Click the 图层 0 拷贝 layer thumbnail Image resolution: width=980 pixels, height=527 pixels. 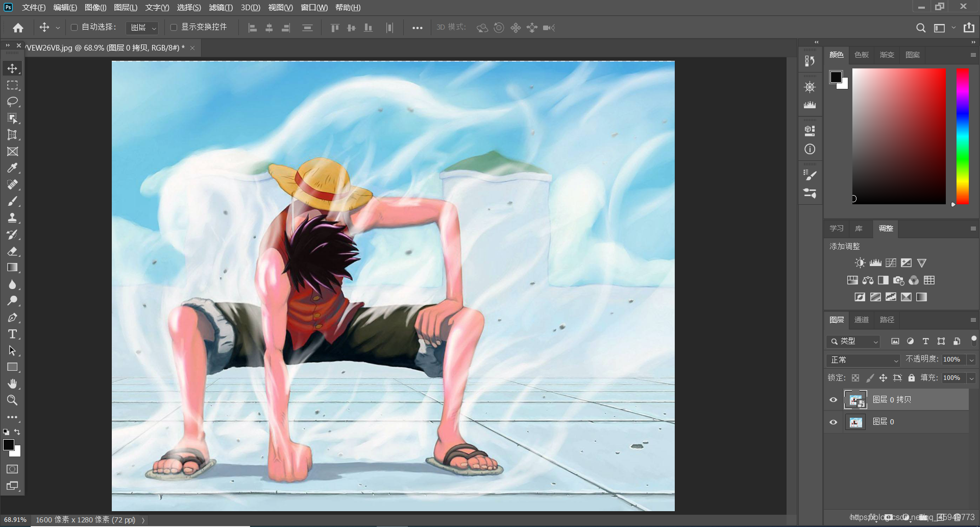855,400
